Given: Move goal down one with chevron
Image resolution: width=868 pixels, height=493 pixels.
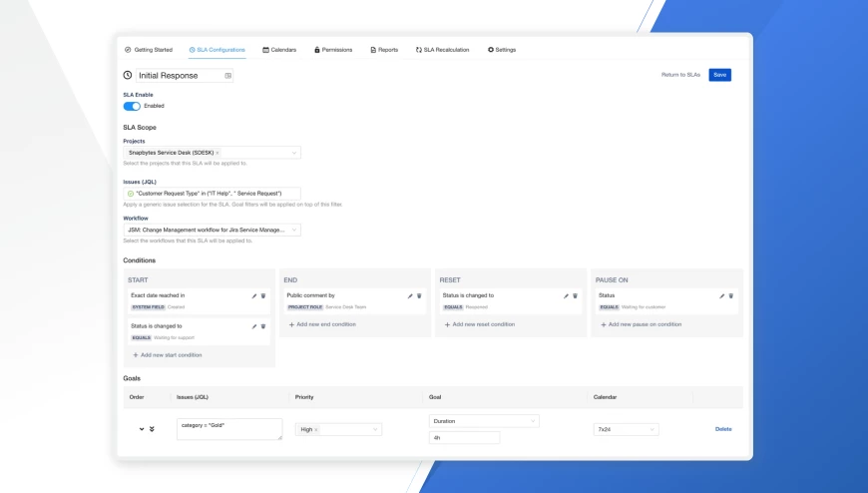Looking at the screenshot, I should point(142,429).
